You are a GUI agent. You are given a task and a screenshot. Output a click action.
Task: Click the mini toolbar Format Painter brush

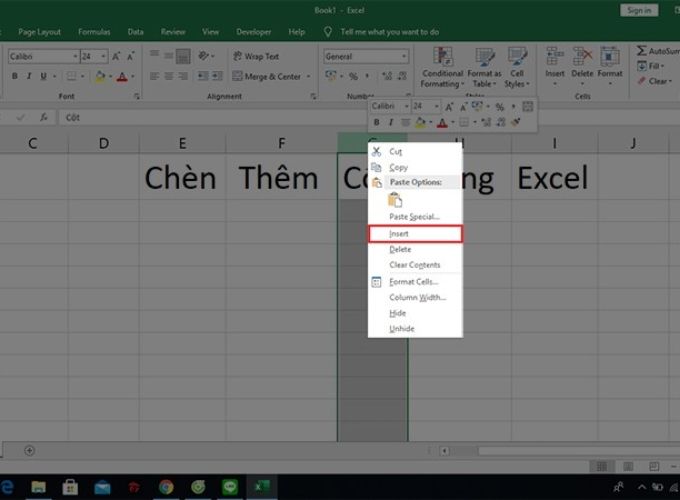[x=516, y=122]
